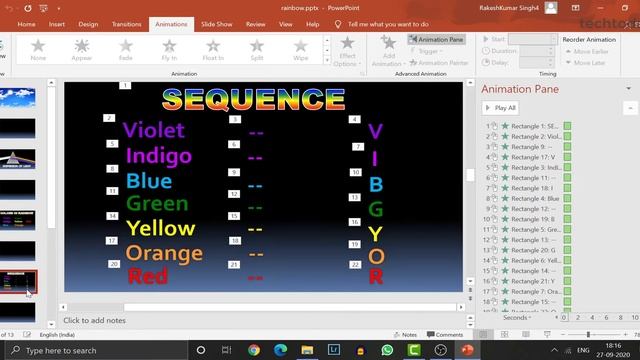Apply the Fade animation effect
Screen dimensions: 640x360
tap(126, 50)
